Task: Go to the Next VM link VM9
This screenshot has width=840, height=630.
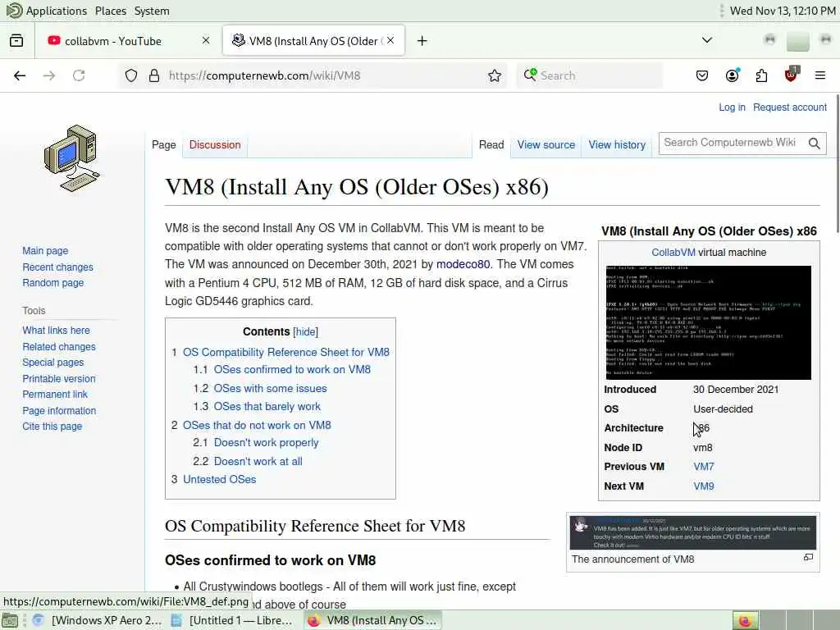Action: coord(703,486)
